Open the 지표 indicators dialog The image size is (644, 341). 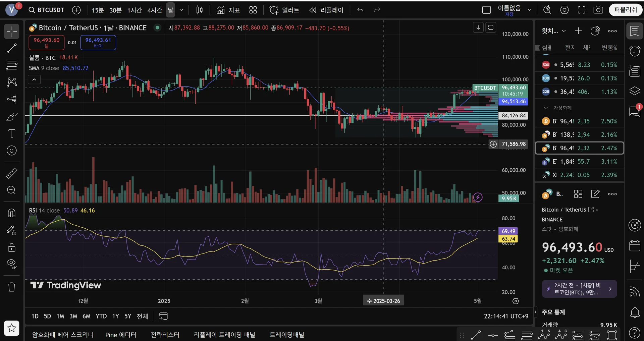(228, 10)
